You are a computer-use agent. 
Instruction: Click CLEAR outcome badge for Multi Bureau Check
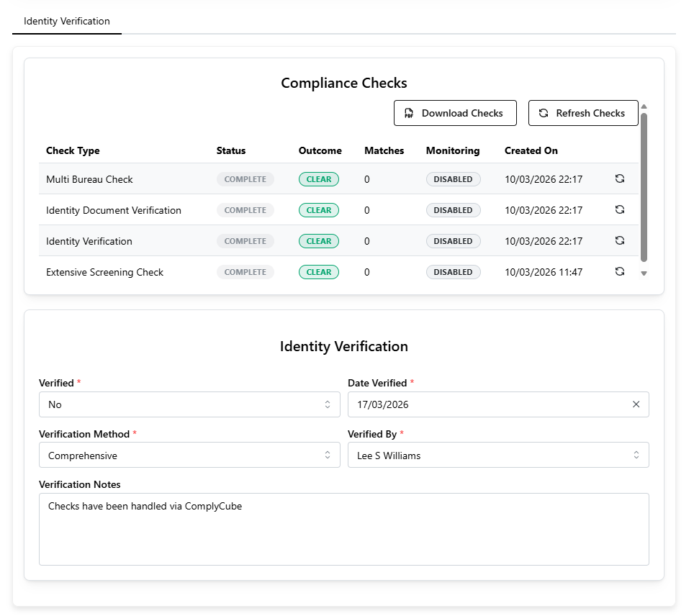click(319, 179)
